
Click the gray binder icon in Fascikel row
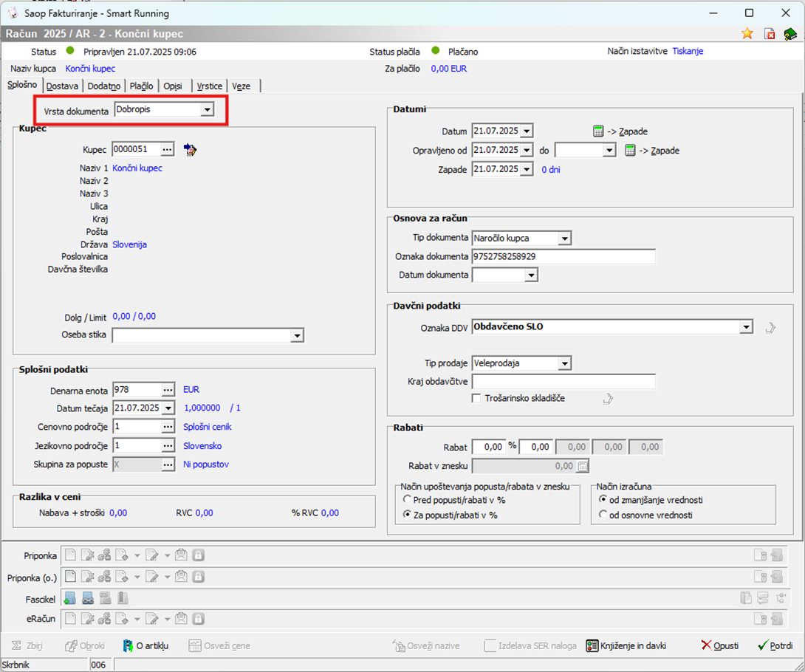(x=123, y=598)
